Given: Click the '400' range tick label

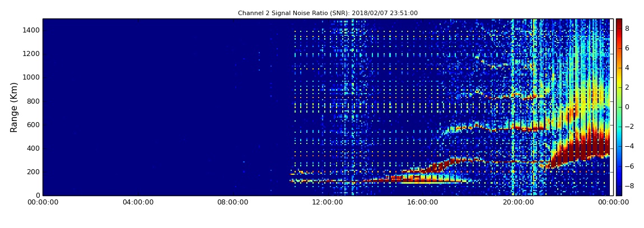Looking at the screenshot, I should tap(34, 148).
